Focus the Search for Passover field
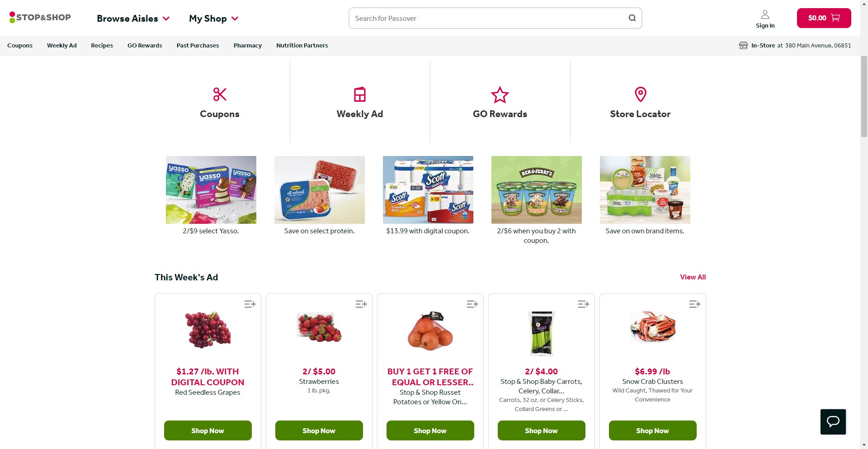This screenshot has width=868, height=449. point(488,19)
